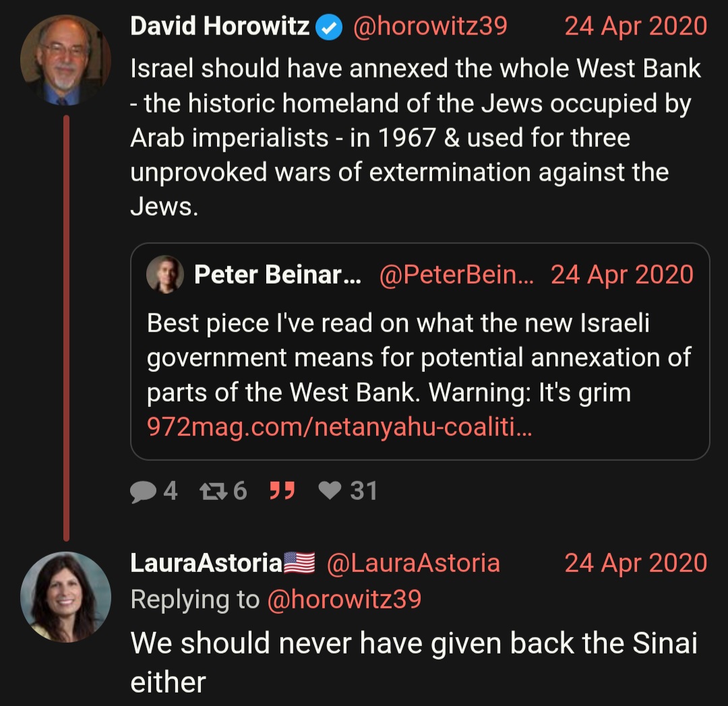Open the date on David Horowitz's tweet

point(636,27)
